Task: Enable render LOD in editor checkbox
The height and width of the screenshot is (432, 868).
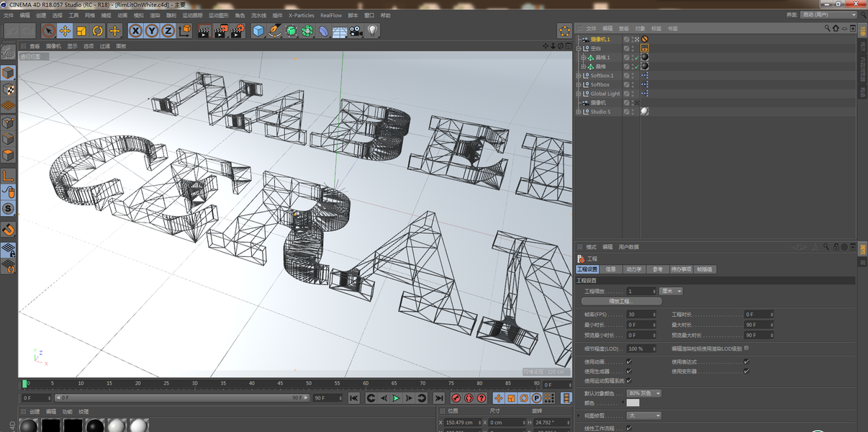Action: tap(746, 348)
